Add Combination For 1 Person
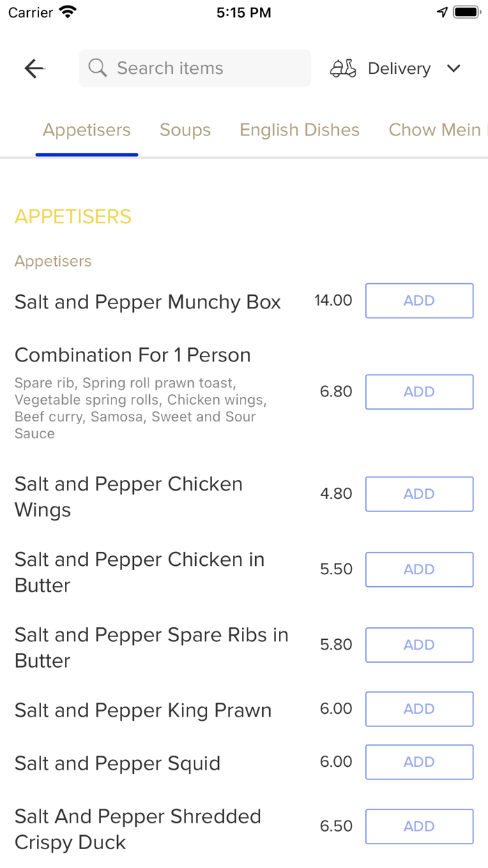488x868 pixels. 419,392
